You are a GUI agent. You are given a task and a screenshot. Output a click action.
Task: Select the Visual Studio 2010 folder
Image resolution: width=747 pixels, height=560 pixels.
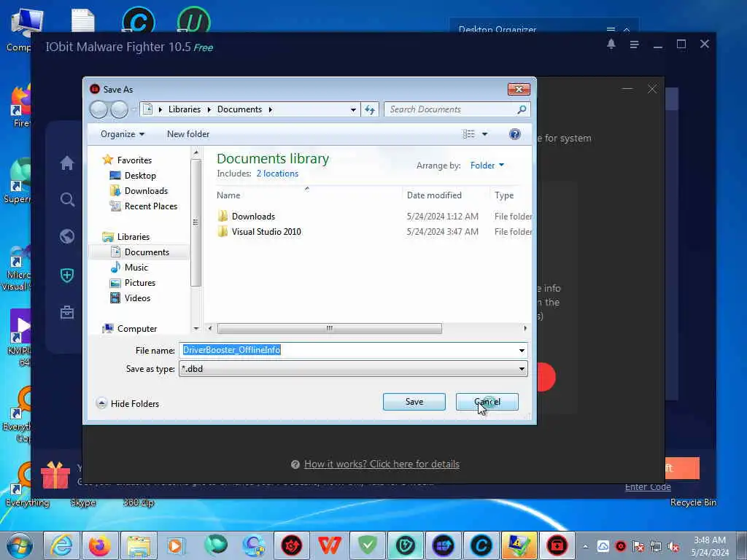(266, 232)
